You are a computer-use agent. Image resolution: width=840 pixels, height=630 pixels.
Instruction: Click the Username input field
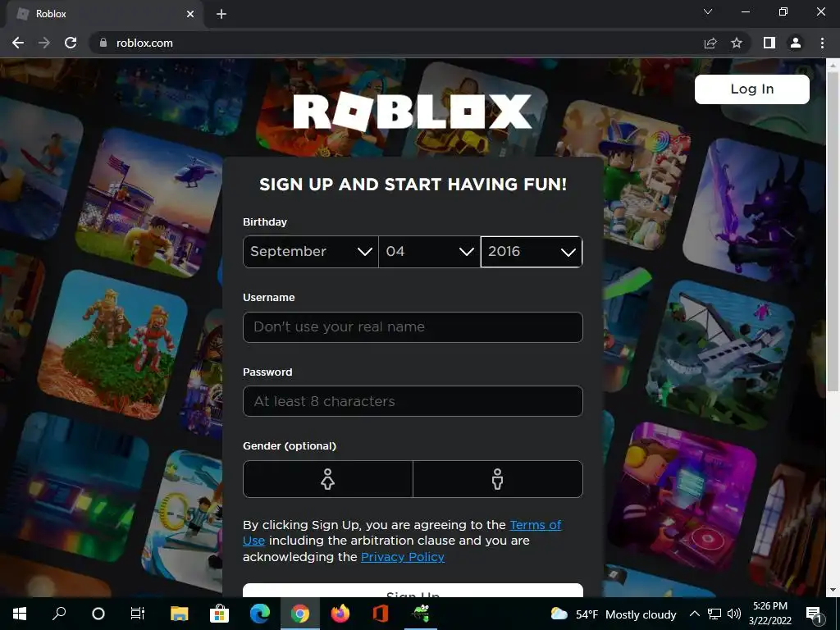(x=413, y=326)
